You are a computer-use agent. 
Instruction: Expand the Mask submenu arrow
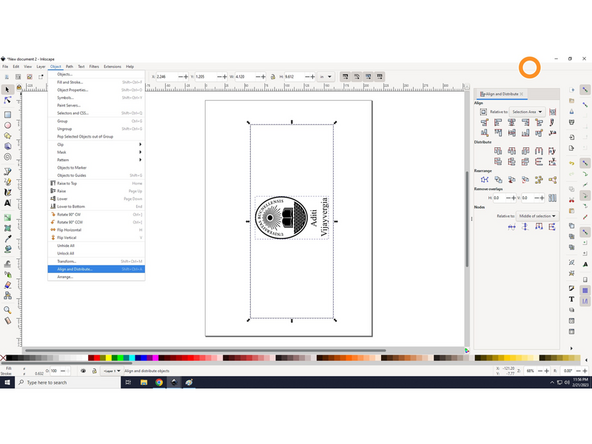click(140, 152)
